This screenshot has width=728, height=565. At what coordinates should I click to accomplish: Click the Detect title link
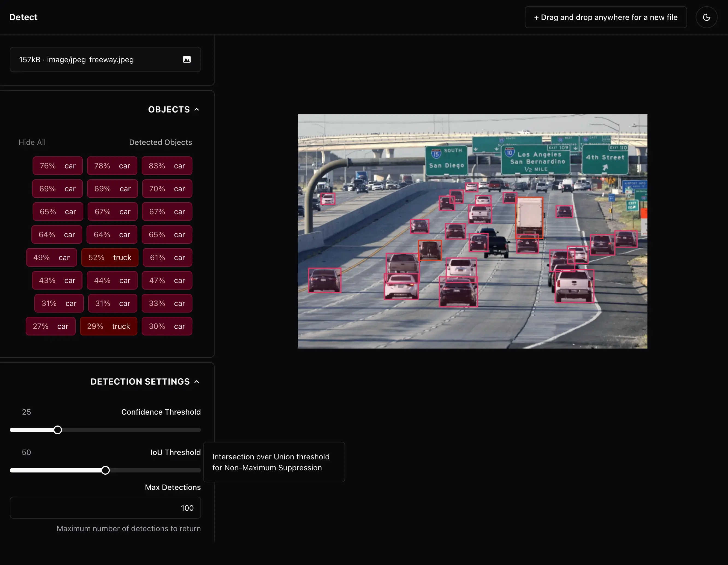coord(23,17)
